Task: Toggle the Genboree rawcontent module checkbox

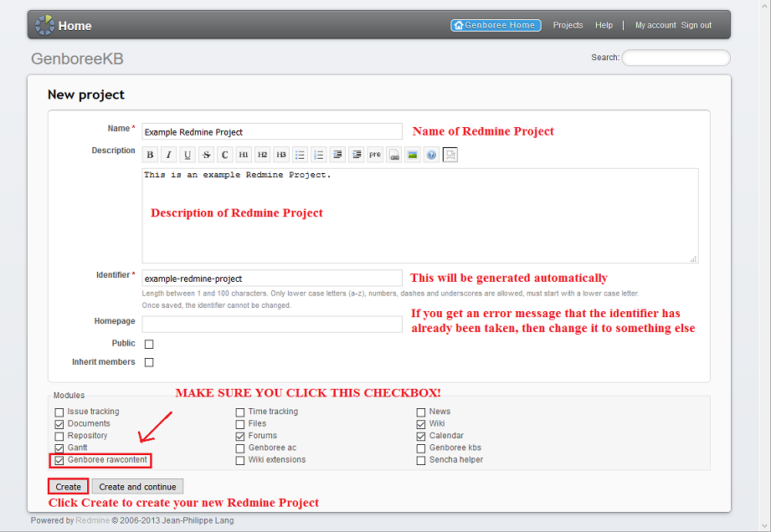Action: tap(59, 460)
